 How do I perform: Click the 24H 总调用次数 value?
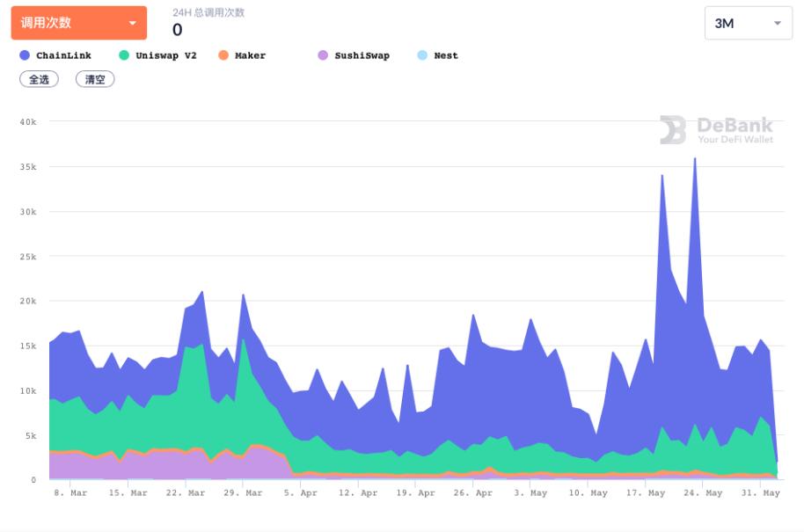[x=178, y=30]
